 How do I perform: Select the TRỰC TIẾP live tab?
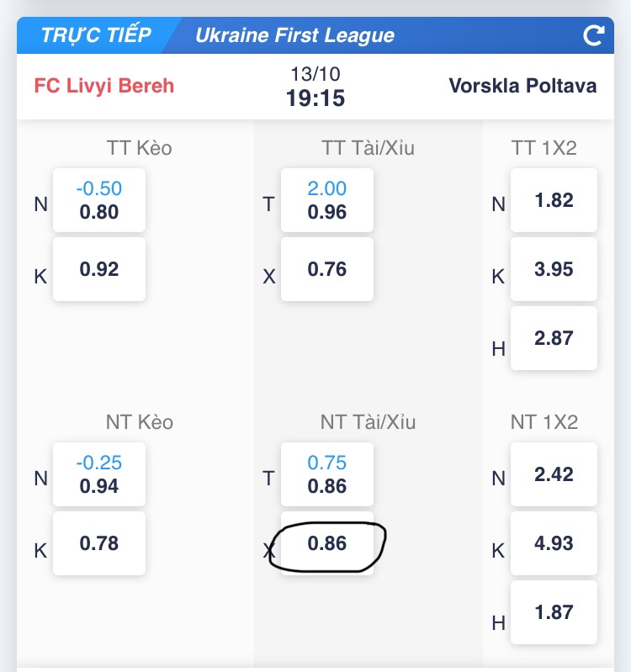click(96, 35)
